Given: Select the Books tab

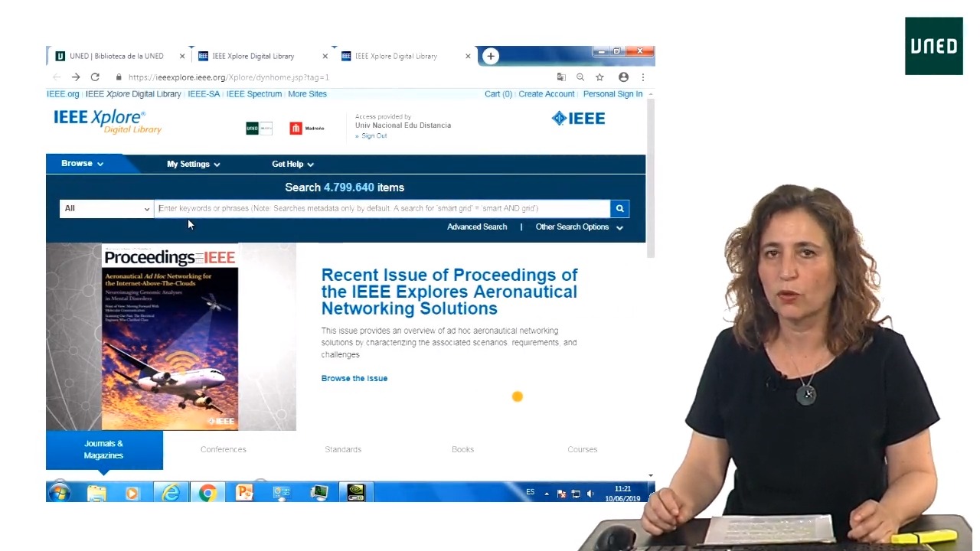Looking at the screenshot, I should point(462,449).
